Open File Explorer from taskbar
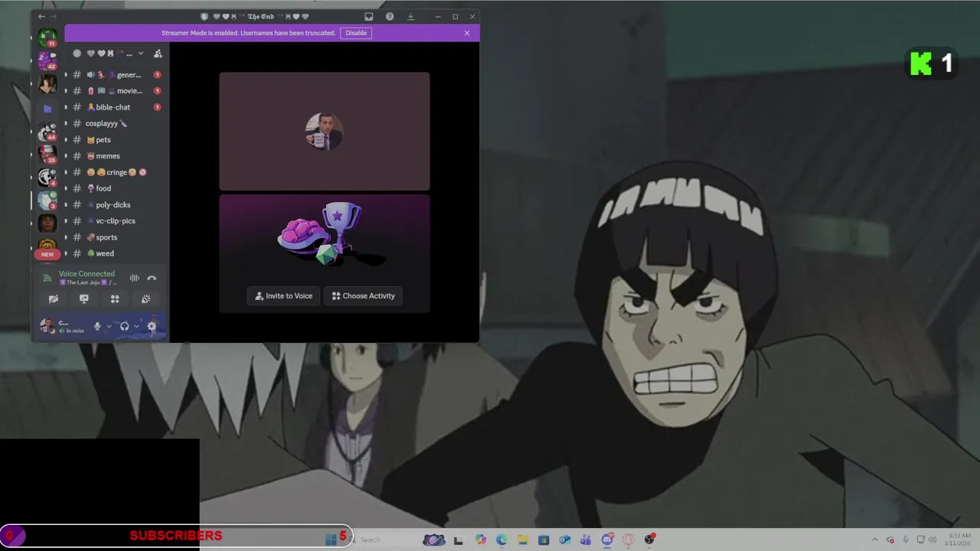Viewport: 980px width, 551px height. 522,540
